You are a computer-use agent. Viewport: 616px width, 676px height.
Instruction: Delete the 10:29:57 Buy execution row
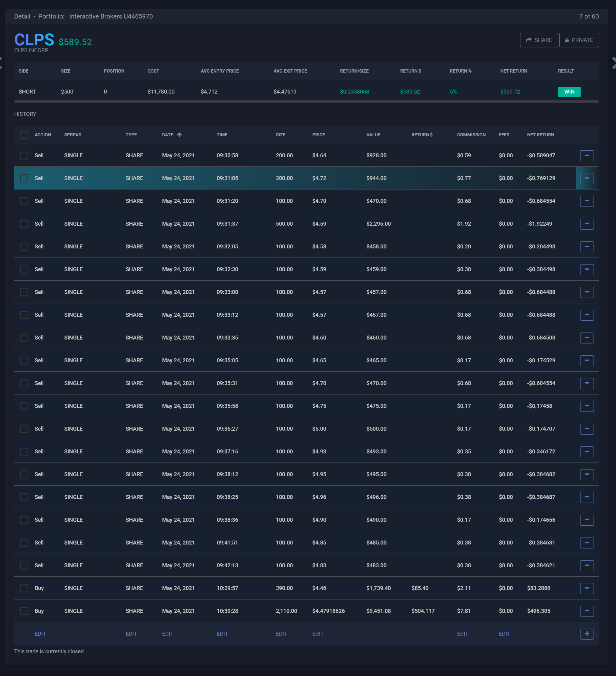tap(587, 588)
